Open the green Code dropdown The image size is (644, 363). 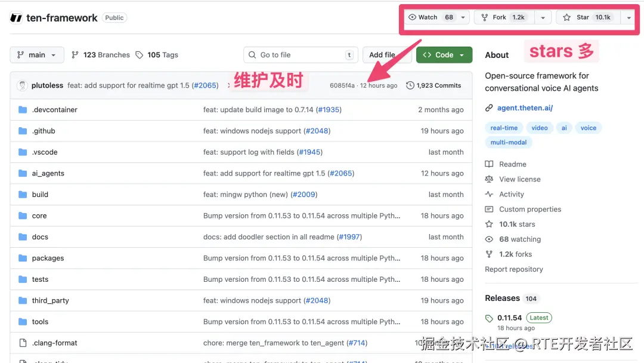(444, 55)
